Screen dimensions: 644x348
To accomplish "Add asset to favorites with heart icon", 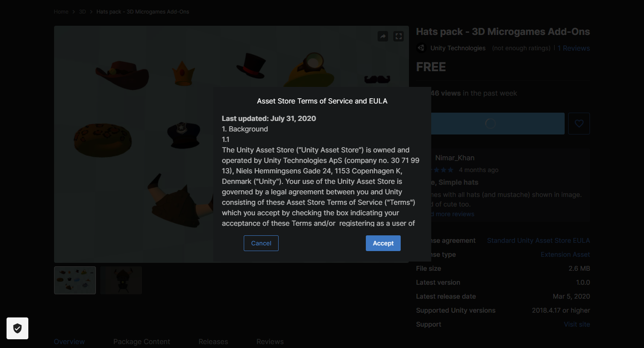I will (x=579, y=124).
